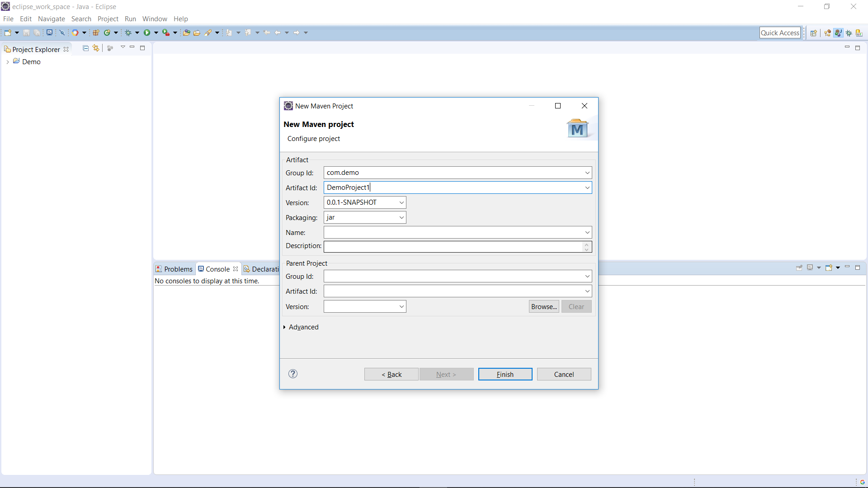Click the Finish button

coord(505,374)
